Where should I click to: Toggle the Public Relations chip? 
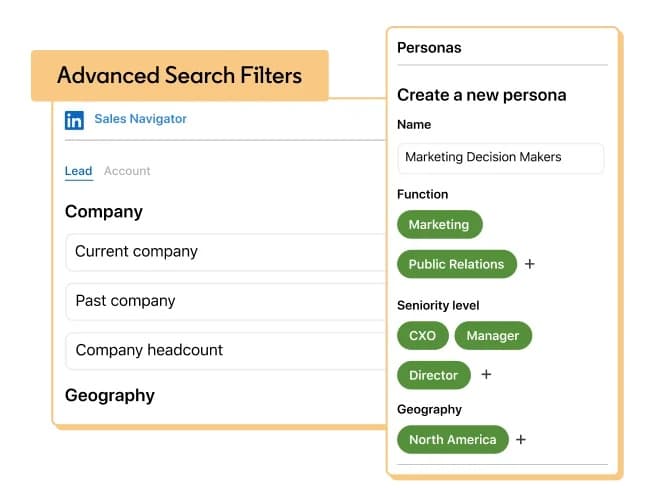click(456, 264)
